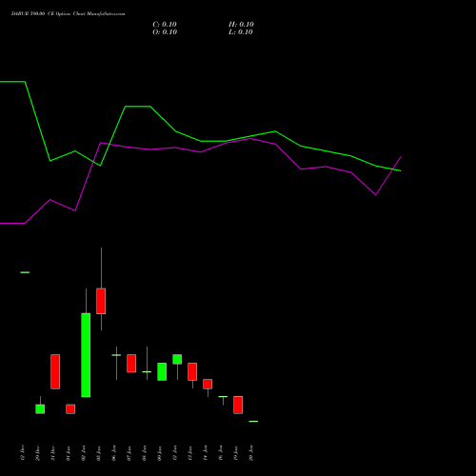Select the green candle for 12 Jan
Screen dimensions: 476x476
click(x=177, y=359)
